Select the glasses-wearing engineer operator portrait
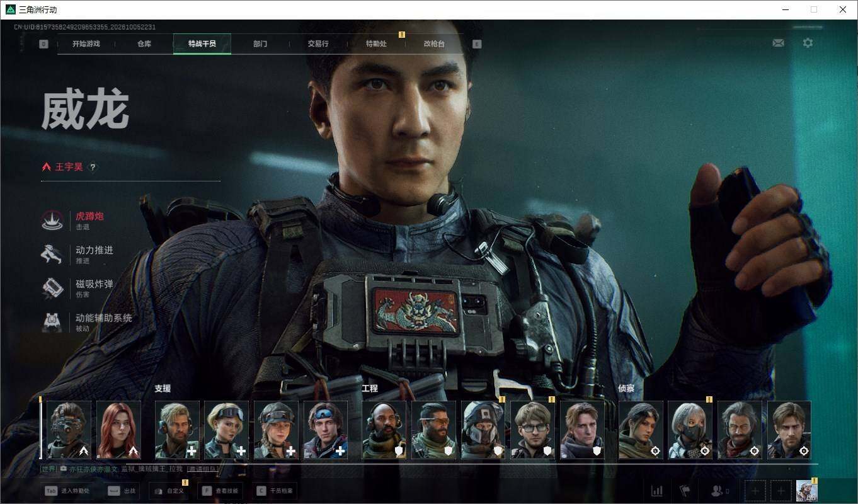This screenshot has height=504, width=858. [532, 430]
